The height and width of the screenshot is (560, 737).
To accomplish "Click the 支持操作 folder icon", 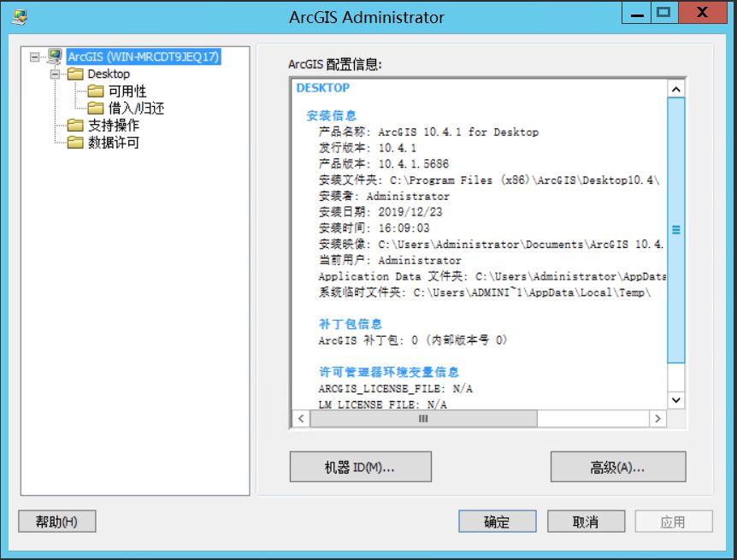I will click(75, 125).
